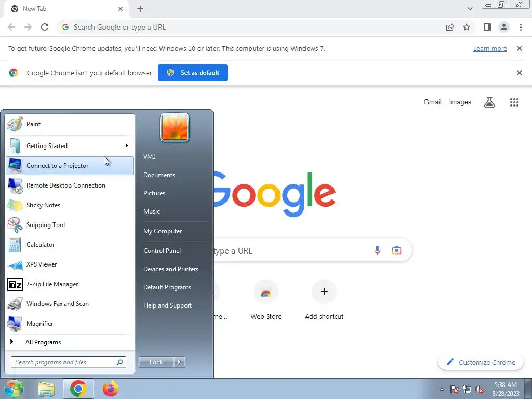The height and width of the screenshot is (399, 532).
Task: Open the VM1 user folder
Action: (149, 157)
